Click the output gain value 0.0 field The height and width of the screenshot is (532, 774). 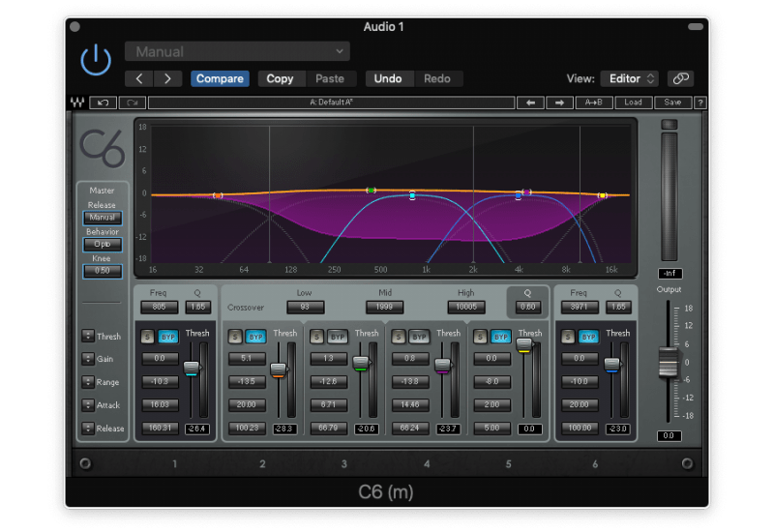pos(669,436)
